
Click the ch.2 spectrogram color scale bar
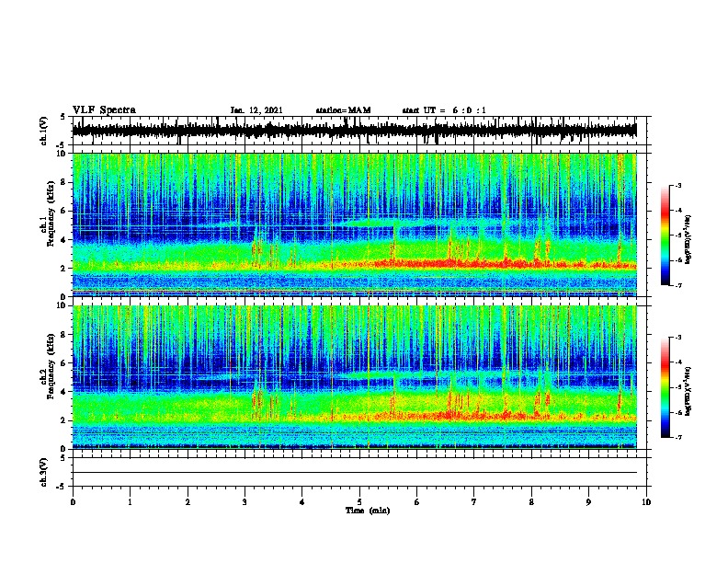click(665, 387)
